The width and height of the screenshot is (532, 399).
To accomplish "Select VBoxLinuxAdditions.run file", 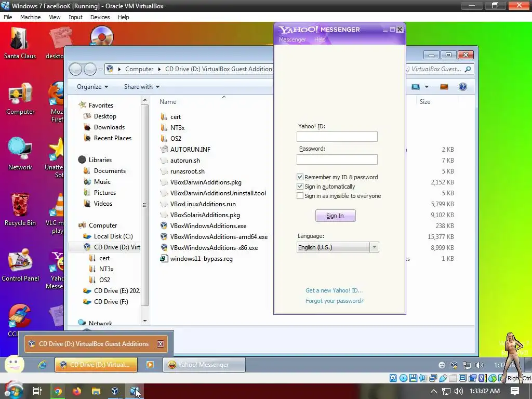I will [x=203, y=204].
